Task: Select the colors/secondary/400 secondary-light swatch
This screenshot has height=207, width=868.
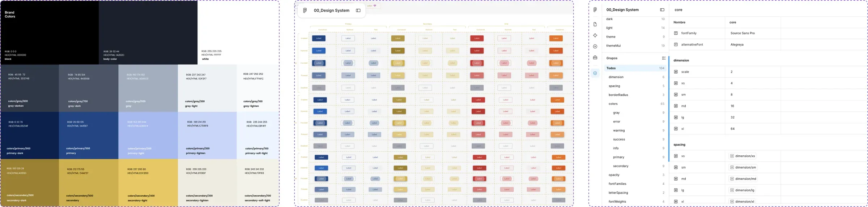Action: (148, 183)
